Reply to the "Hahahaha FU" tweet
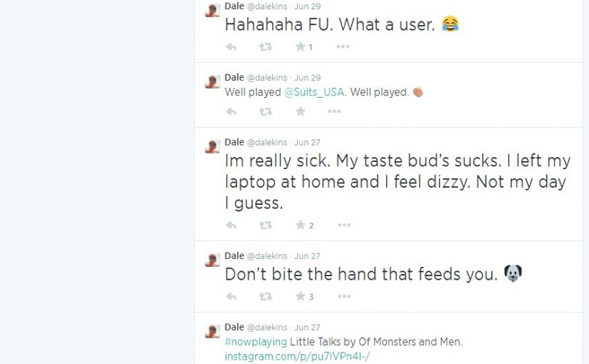The height and width of the screenshot is (364, 589). [231, 47]
